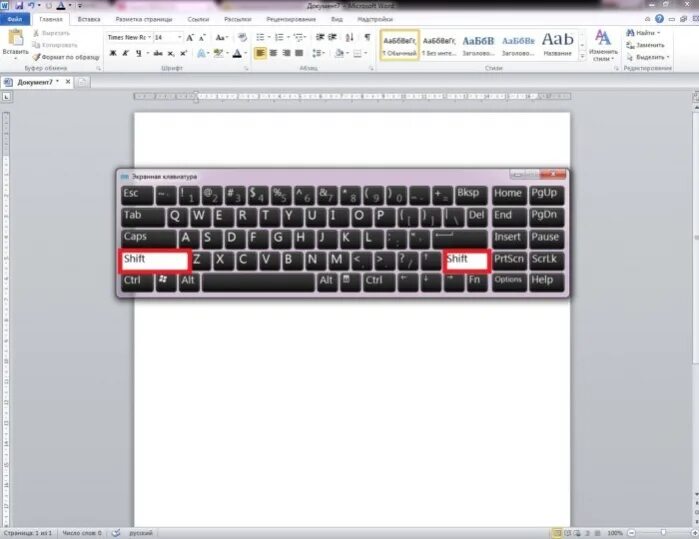Click the русский language indicator

[x=140, y=533]
